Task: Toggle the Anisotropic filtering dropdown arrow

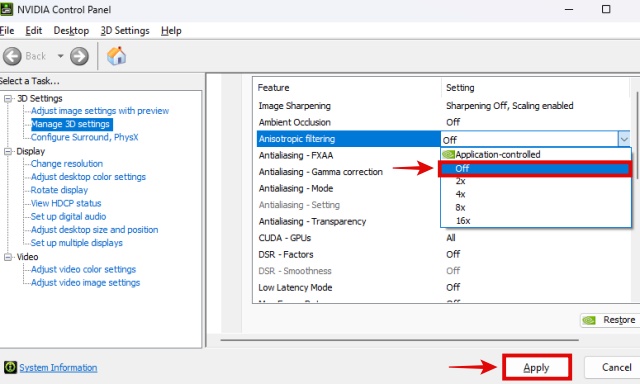Action: (624, 139)
